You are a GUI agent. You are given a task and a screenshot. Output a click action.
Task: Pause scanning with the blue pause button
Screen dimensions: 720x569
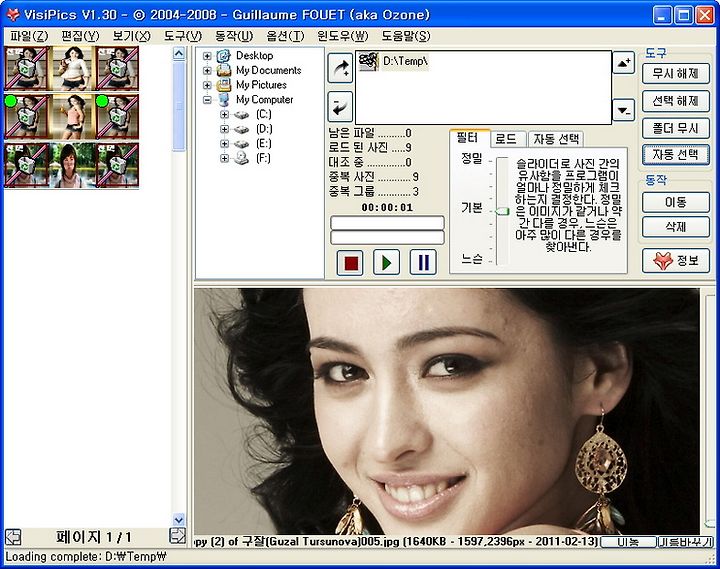pyautogui.click(x=423, y=263)
